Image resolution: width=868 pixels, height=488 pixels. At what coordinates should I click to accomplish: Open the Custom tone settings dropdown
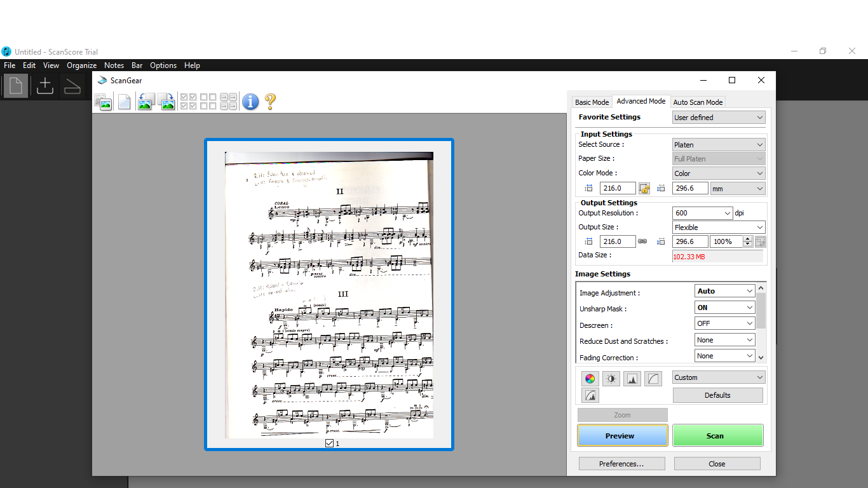(x=719, y=377)
